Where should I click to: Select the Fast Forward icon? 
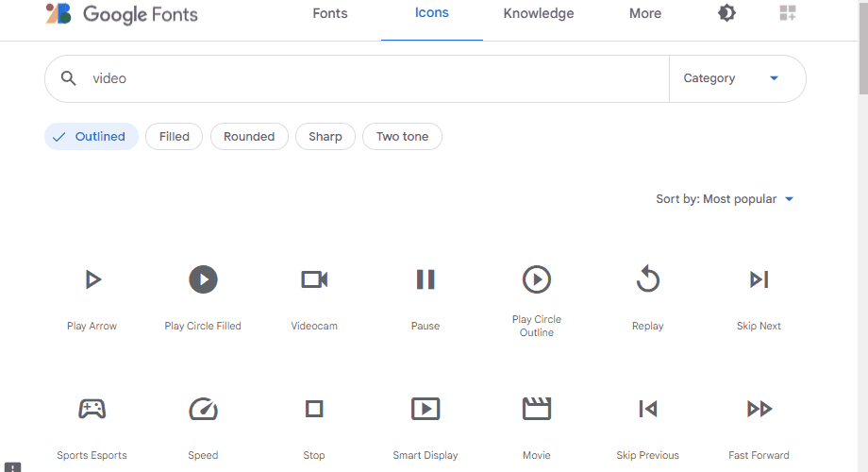(759, 409)
